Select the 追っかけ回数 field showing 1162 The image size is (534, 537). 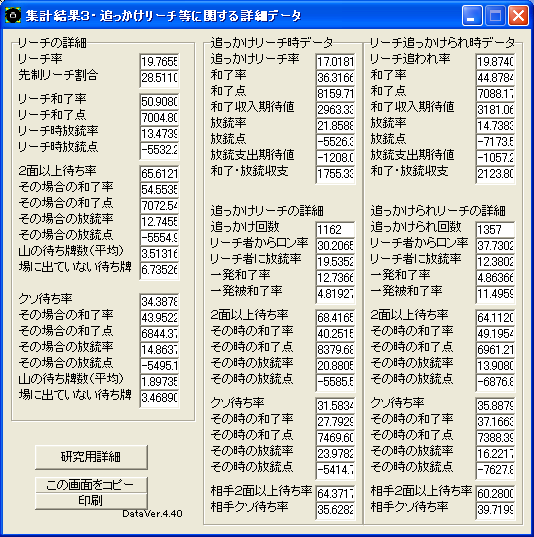tap(335, 229)
